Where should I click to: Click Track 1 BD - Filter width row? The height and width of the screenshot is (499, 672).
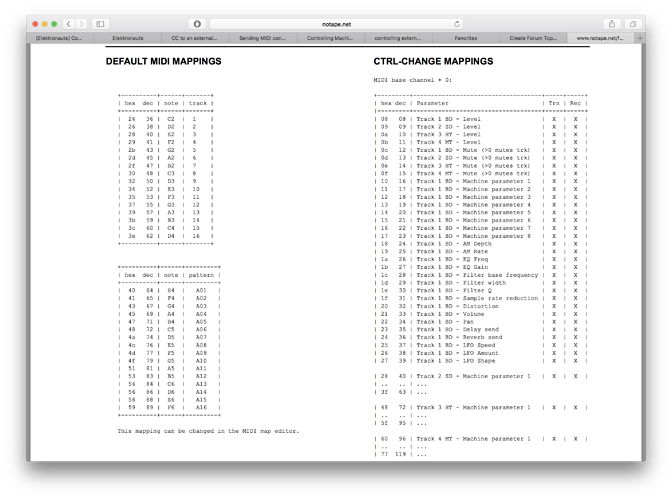tap(481, 283)
